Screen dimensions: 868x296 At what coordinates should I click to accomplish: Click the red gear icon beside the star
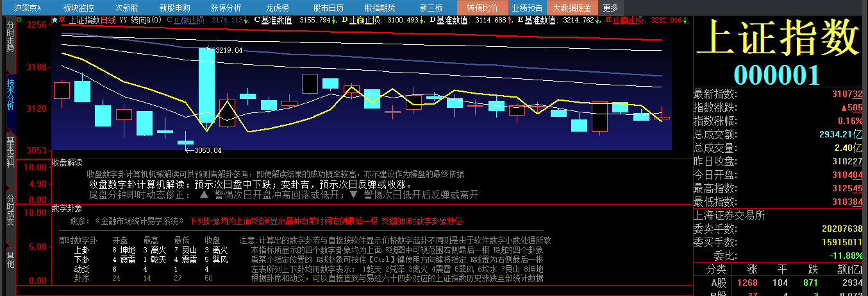point(62,20)
